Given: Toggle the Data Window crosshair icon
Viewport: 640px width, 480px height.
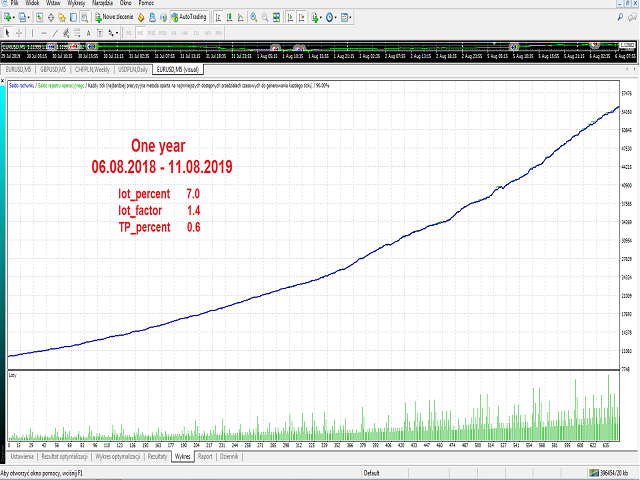Looking at the screenshot, I should tap(51, 17).
